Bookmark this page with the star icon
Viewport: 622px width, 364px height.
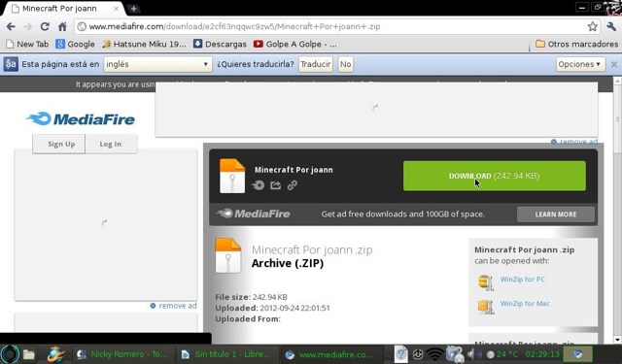click(x=592, y=26)
